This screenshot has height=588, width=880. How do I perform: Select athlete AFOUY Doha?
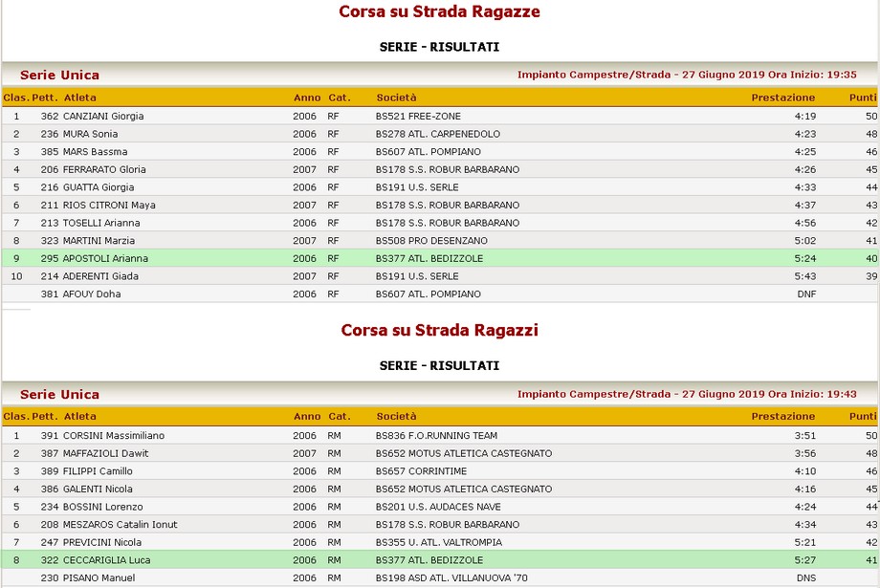(x=92, y=294)
